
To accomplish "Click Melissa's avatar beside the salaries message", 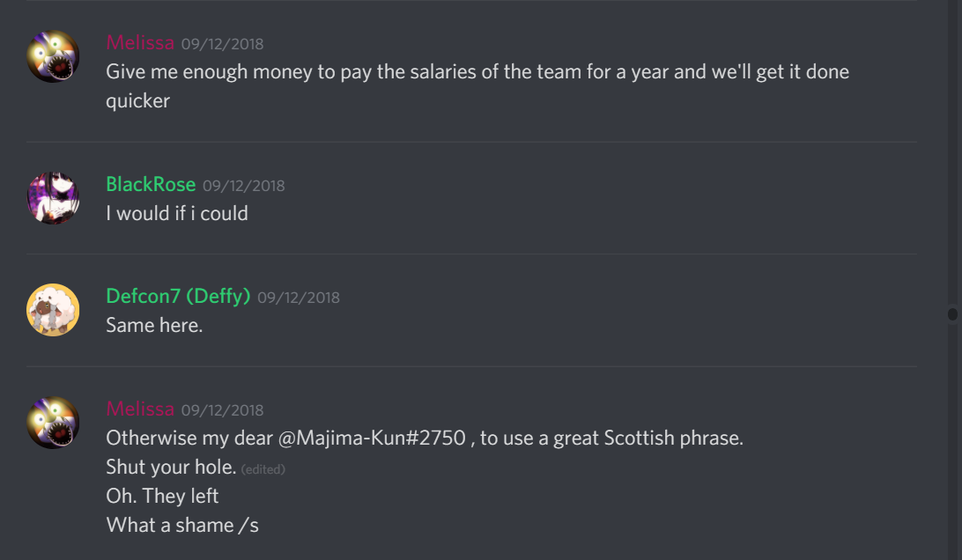I will pos(54,56).
